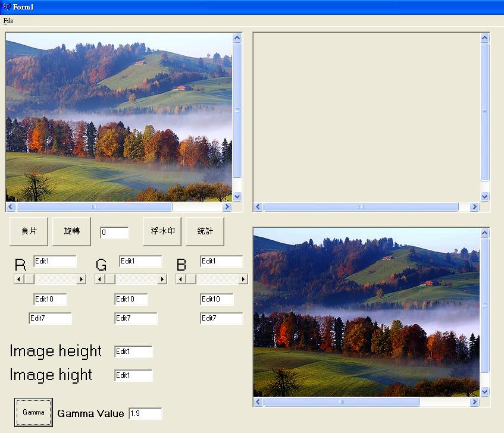The image size is (504, 433).
Task: Click the 'Image hight' label
Action: click(x=51, y=375)
